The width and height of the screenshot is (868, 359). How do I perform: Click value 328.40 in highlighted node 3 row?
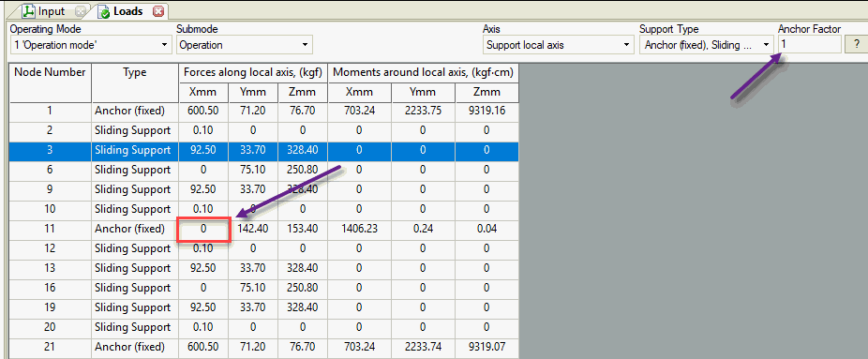(302, 150)
